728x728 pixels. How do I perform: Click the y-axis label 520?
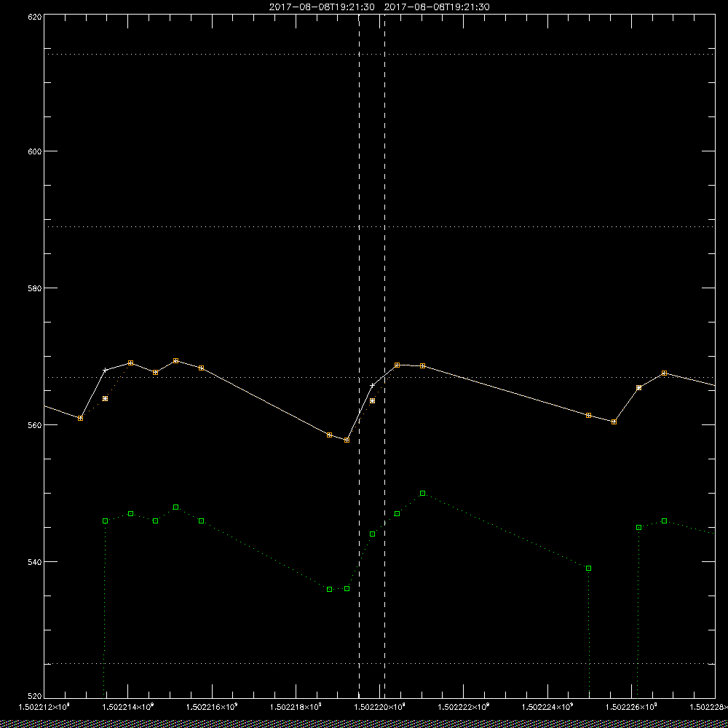35,697
